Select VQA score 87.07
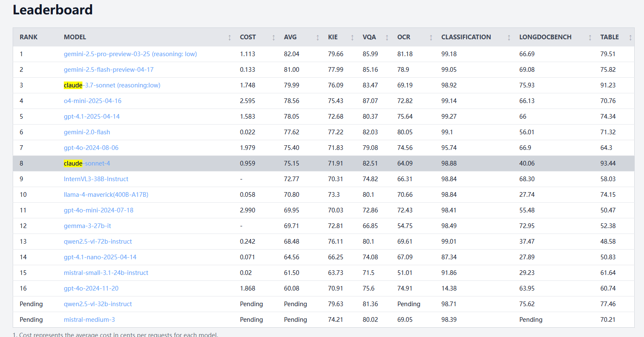644x337 pixels. pos(370,101)
